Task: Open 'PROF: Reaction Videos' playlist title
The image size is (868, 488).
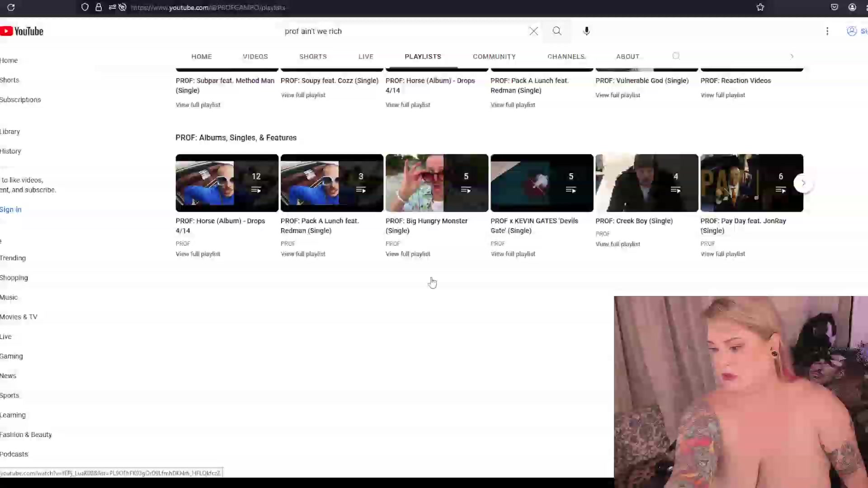Action: 736,81
